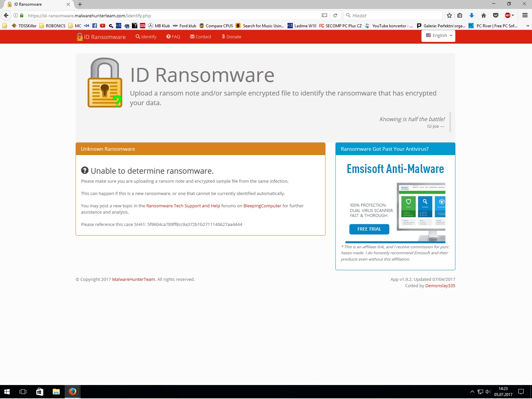Screen dimensions: 532x399
Task: Select the ID Ransomware browser tab
Action: pos(38,4)
